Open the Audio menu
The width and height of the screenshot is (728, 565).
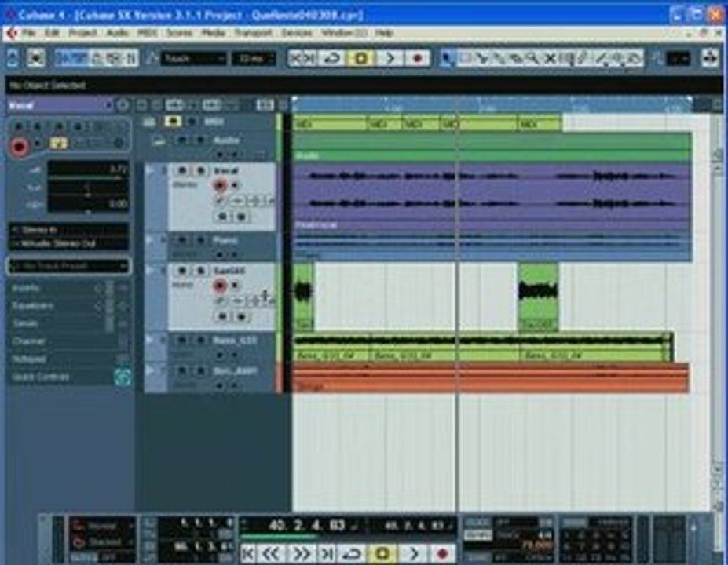click(x=117, y=33)
